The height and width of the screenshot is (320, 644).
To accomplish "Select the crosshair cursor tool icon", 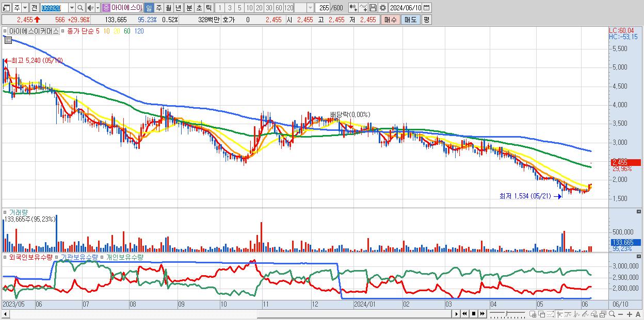I will click(x=559, y=314).
